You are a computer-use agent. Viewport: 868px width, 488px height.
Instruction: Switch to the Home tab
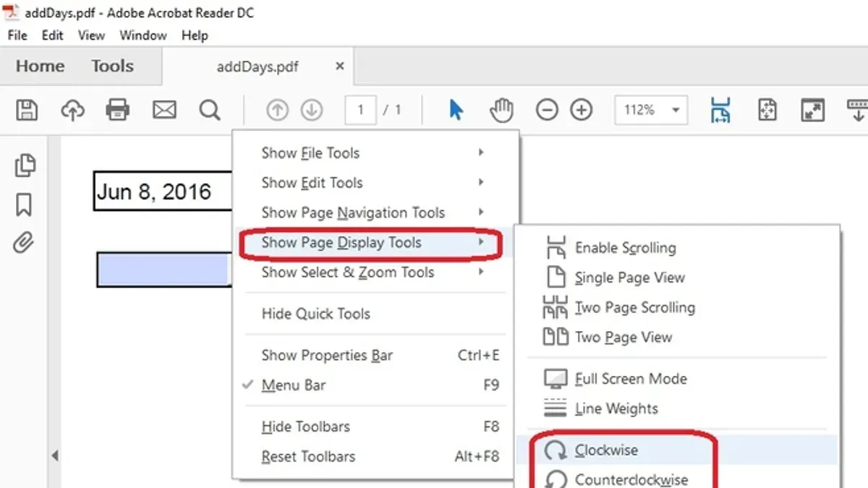tap(40, 67)
